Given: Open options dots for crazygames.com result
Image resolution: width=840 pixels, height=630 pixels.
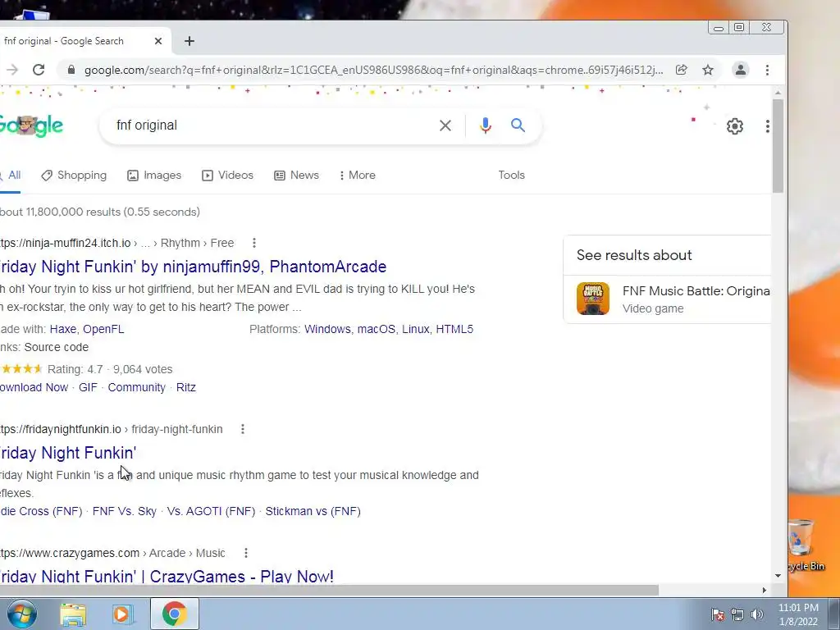Looking at the screenshot, I should (x=246, y=553).
